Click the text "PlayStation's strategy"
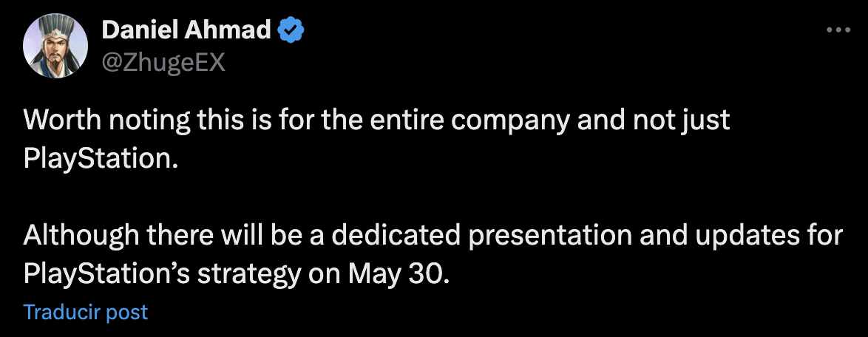This screenshot has height=337, width=868. [163, 274]
